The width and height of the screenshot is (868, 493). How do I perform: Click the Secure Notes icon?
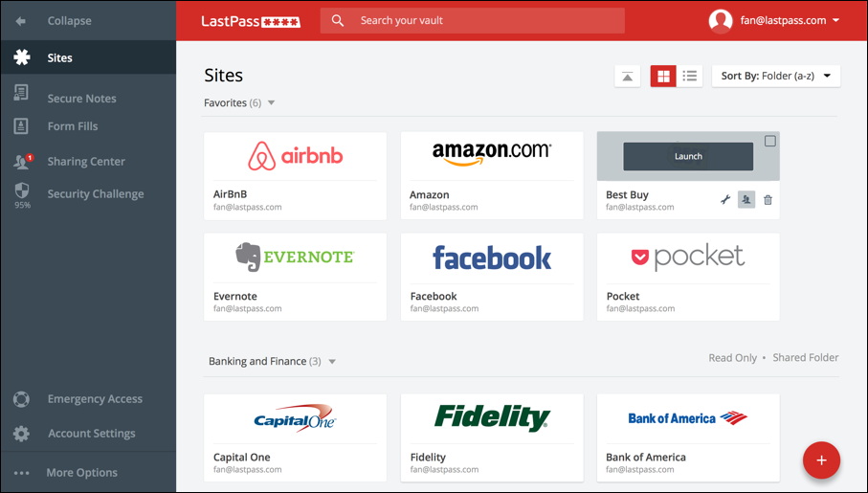coord(21,93)
